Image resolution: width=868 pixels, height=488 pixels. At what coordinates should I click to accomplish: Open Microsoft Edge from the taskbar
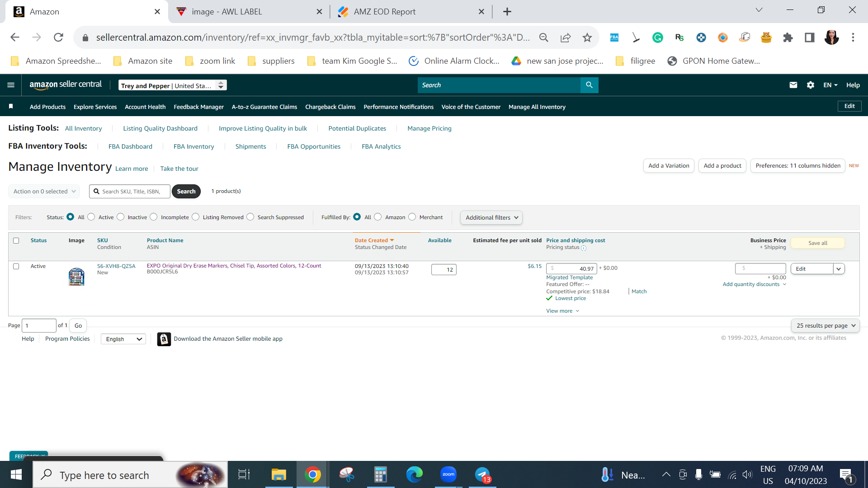pos(415,474)
